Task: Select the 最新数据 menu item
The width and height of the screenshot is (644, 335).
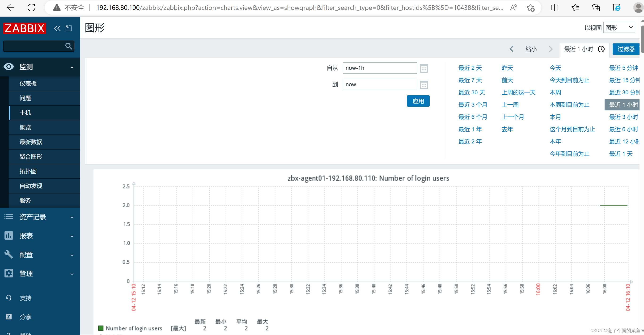Action: click(31, 142)
